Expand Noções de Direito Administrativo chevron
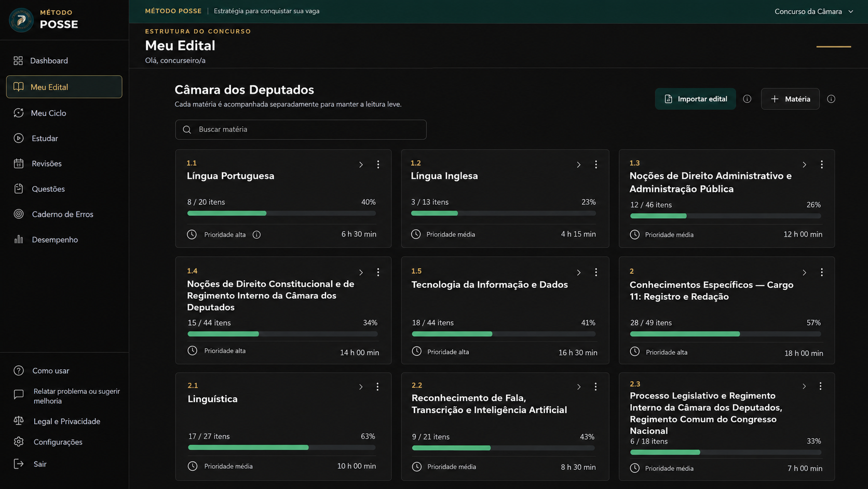 pyautogui.click(x=804, y=165)
